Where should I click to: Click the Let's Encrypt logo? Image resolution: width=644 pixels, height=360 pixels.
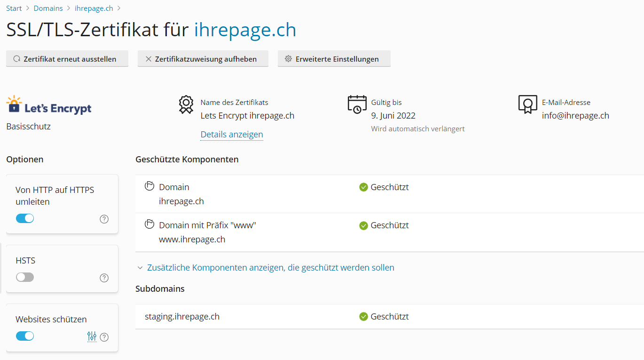49,105
